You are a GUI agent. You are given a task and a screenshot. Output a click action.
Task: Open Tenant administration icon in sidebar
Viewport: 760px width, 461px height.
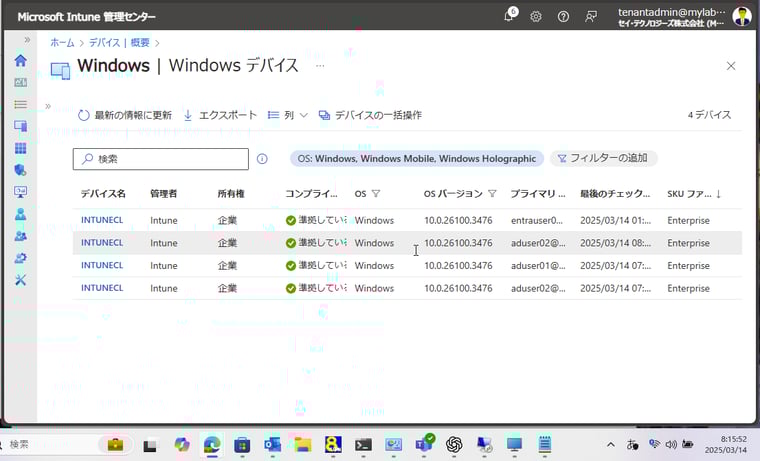(20, 258)
